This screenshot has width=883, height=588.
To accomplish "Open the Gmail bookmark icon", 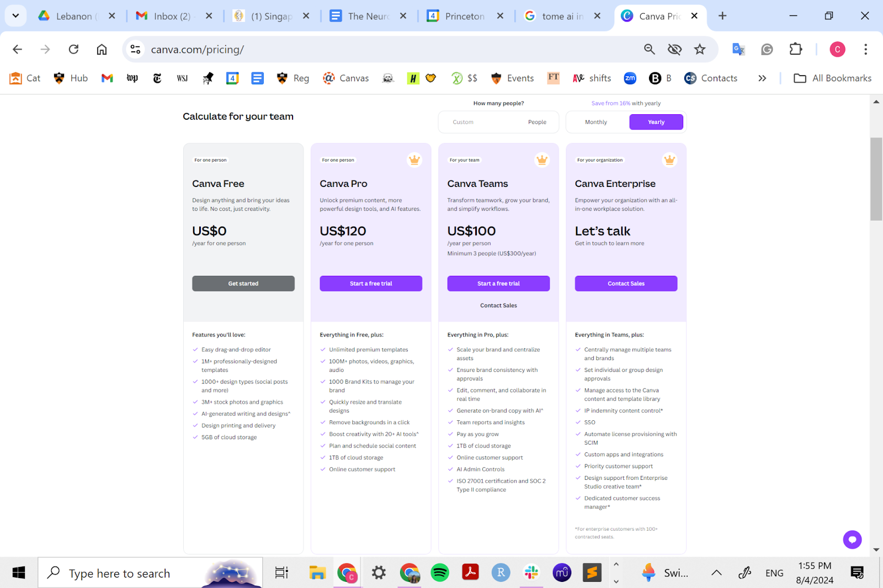I will 107,78.
